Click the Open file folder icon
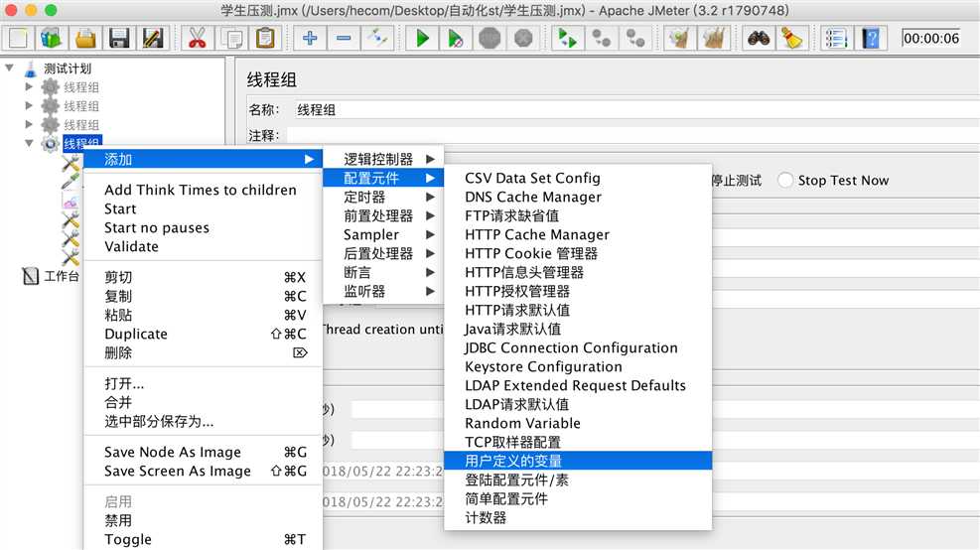This screenshot has height=550, width=980. pos(85,38)
